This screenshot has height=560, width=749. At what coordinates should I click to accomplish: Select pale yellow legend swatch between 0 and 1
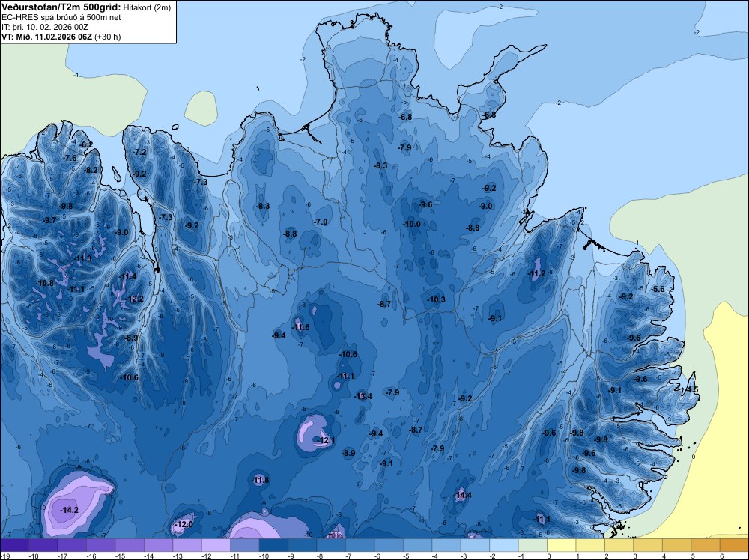click(561, 545)
